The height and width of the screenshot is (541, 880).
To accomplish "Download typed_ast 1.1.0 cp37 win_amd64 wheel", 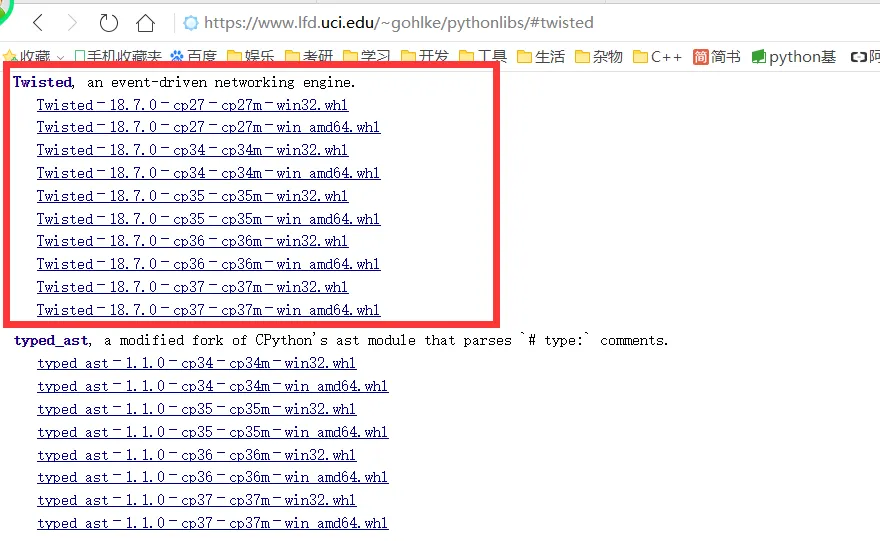I will coord(213,524).
